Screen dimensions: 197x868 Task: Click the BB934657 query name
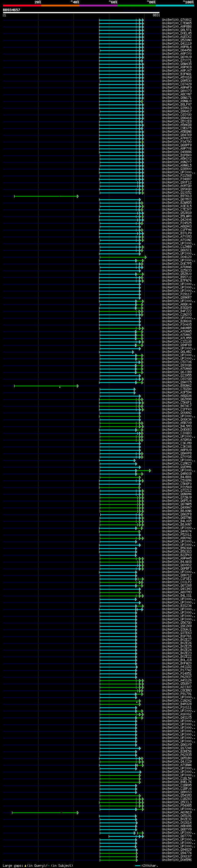click(11, 10)
